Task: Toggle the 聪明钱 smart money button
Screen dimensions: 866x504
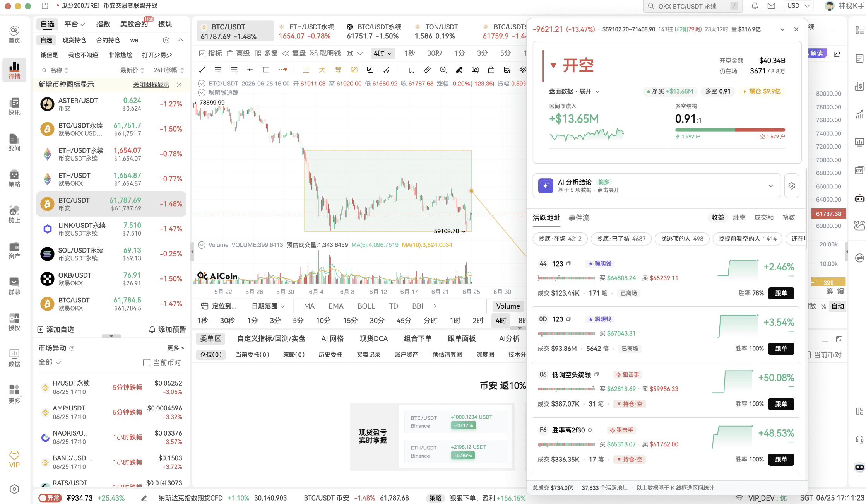Action: click(326, 53)
